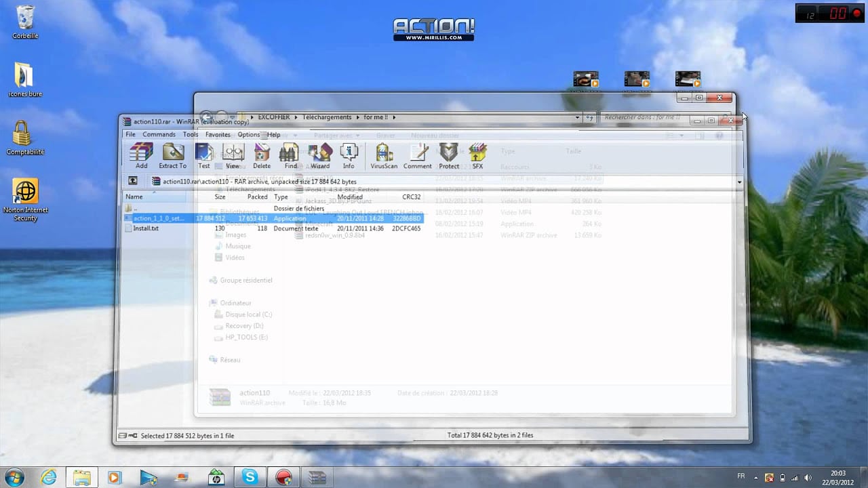This screenshot has height=488, width=868.
Task: Open the Corbeille recycle bin icon
Action: click(25, 22)
